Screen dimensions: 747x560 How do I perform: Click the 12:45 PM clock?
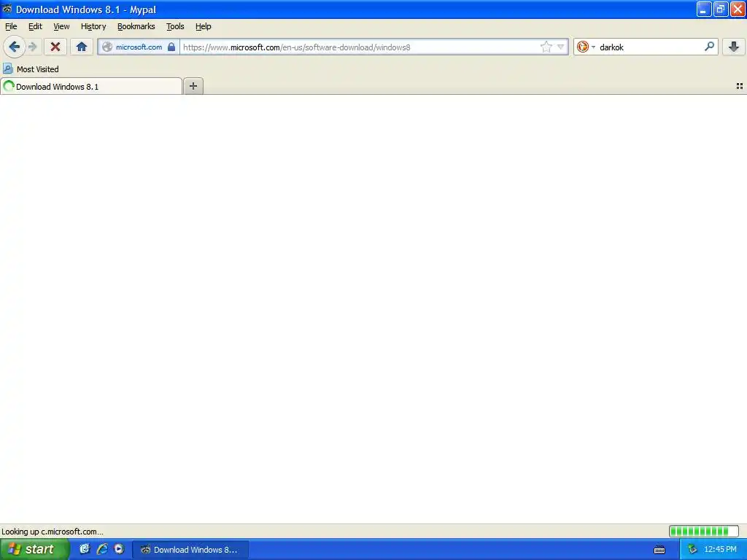pyautogui.click(x=720, y=549)
